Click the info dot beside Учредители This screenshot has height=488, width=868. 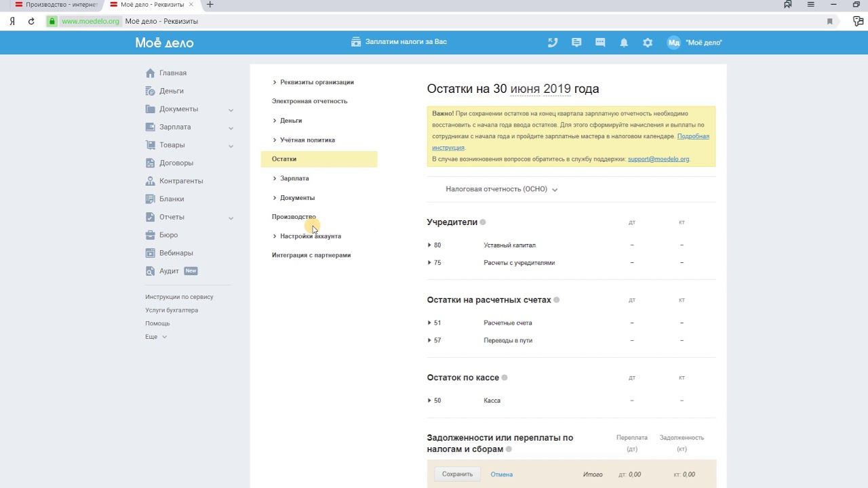[x=483, y=222]
